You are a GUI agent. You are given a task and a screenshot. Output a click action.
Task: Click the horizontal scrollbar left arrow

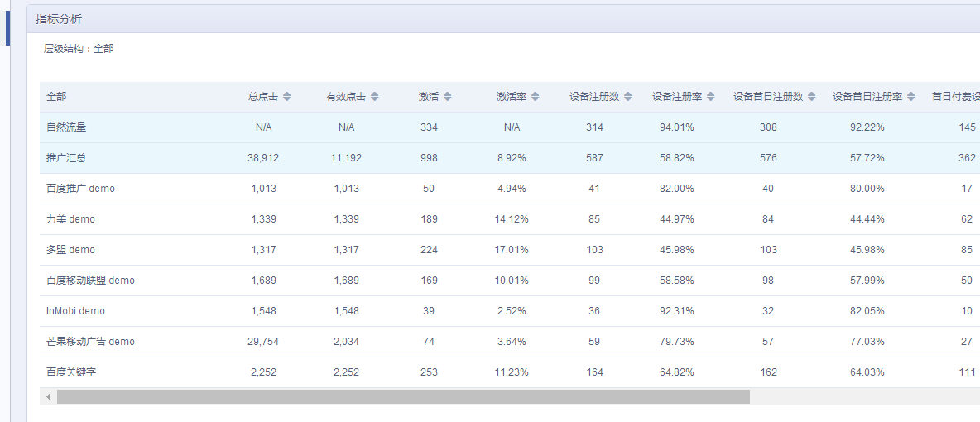pyautogui.click(x=48, y=396)
